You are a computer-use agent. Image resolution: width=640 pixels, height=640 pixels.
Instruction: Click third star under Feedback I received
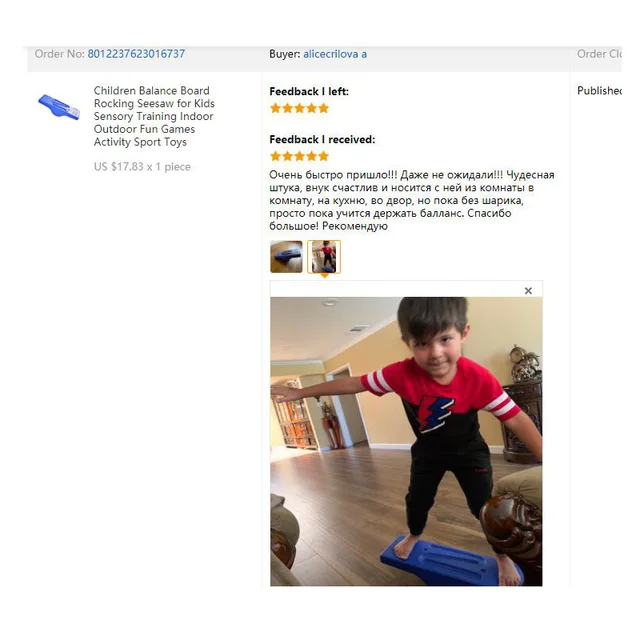pyautogui.click(x=300, y=156)
